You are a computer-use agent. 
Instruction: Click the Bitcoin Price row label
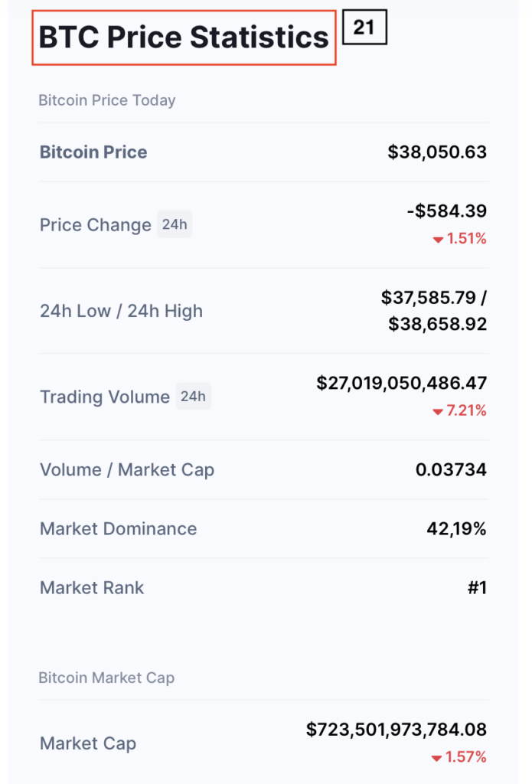tap(93, 152)
